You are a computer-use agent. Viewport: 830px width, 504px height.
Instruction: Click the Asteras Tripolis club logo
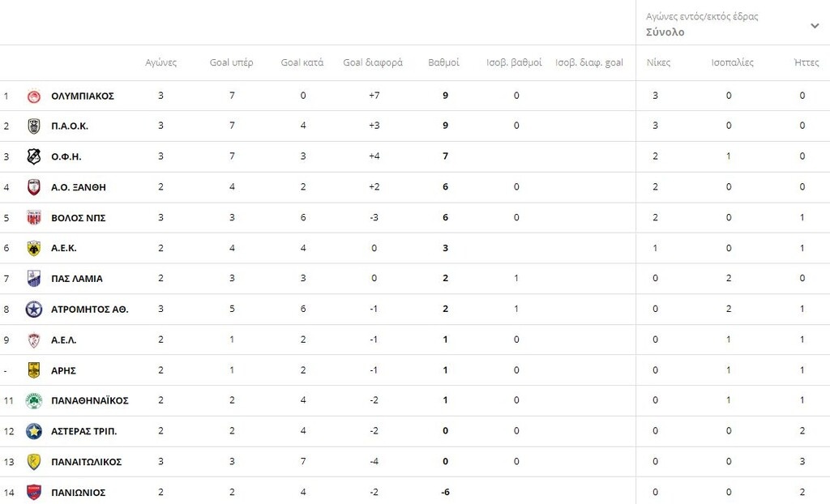pyautogui.click(x=34, y=431)
